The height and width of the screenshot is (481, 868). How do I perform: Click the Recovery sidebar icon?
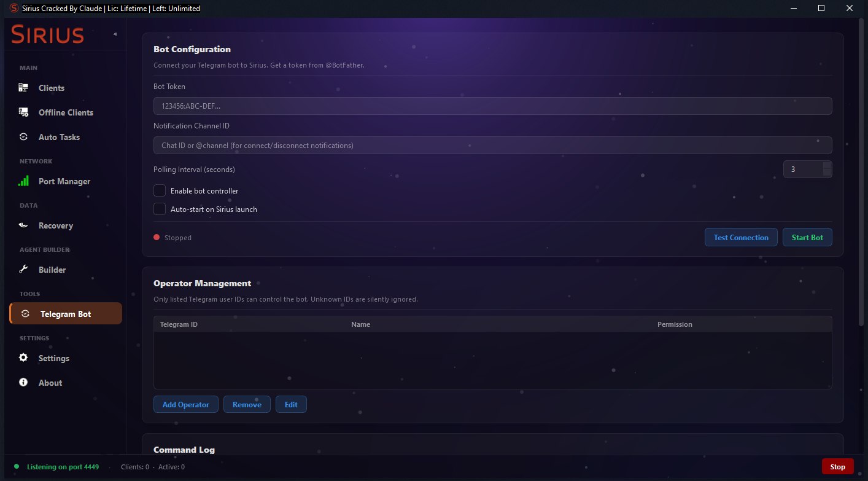click(23, 225)
